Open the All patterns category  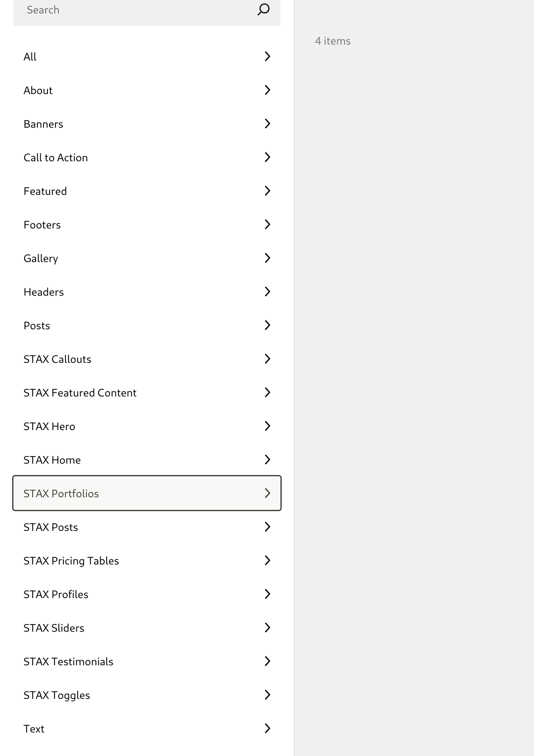coord(147,56)
